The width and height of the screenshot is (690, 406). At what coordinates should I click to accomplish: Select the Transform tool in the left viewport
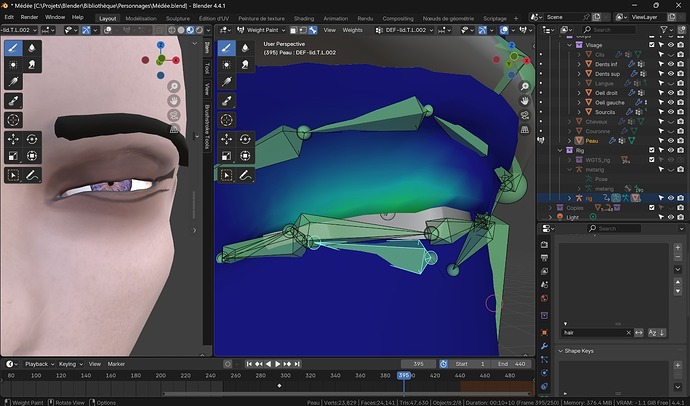click(x=32, y=156)
